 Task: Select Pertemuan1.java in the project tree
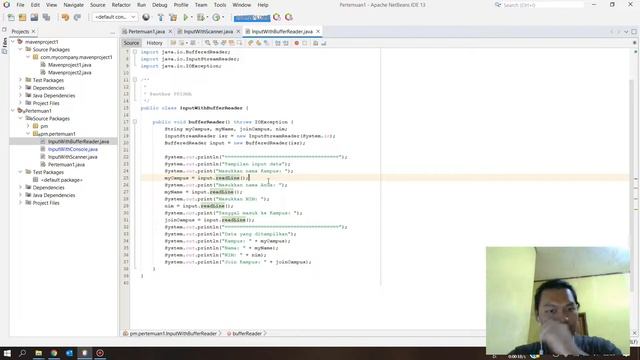(67, 164)
